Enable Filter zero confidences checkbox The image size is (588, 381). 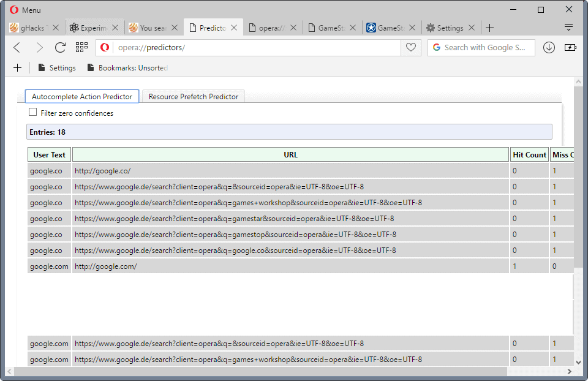tap(33, 112)
